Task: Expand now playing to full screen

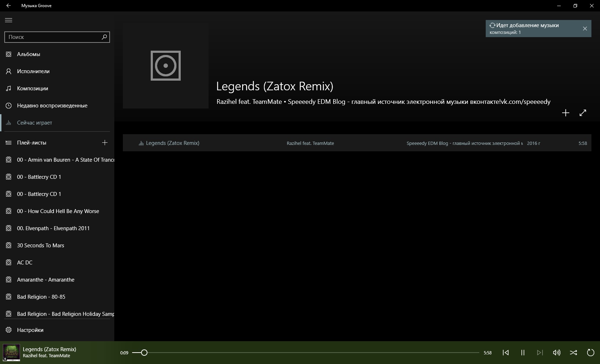Action: tap(582, 113)
